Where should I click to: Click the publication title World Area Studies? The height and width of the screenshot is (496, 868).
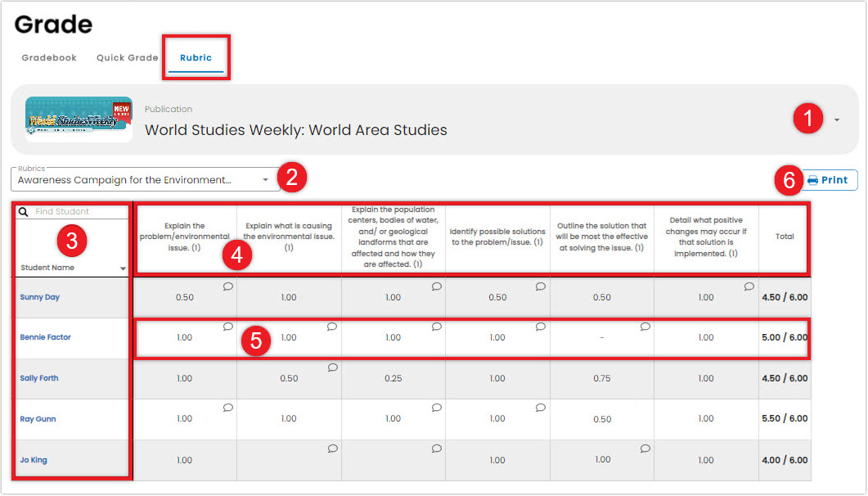pos(296,130)
